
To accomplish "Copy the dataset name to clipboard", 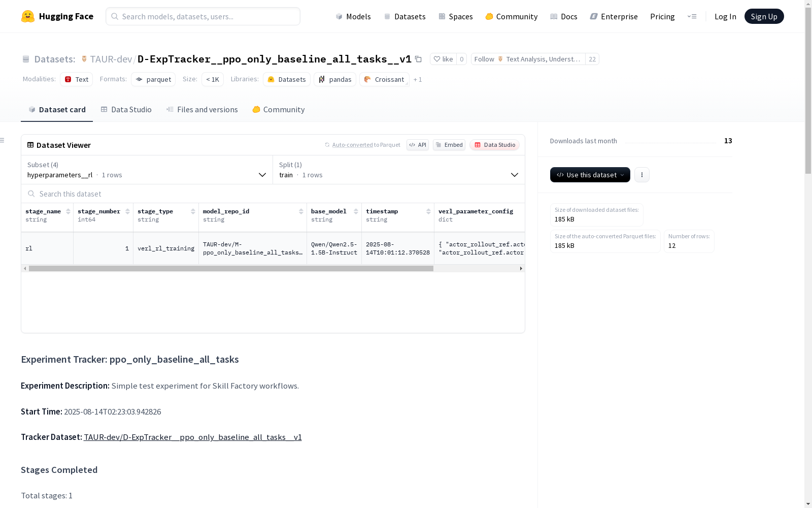I will point(418,59).
